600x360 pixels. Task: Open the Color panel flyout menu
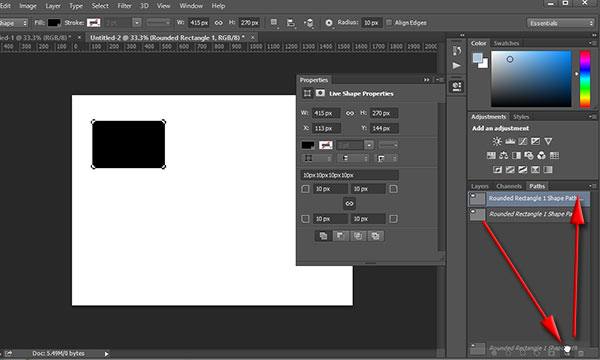click(592, 43)
